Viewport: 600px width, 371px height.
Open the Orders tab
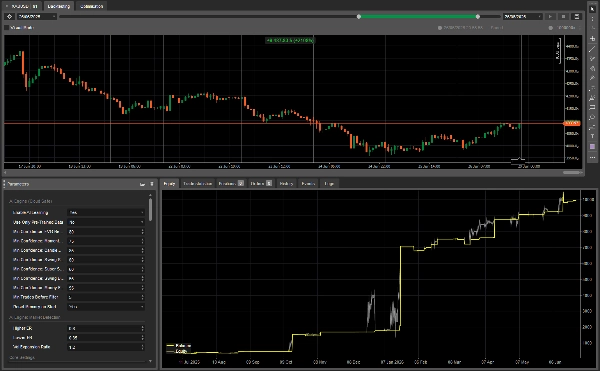pyautogui.click(x=261, y=184)
